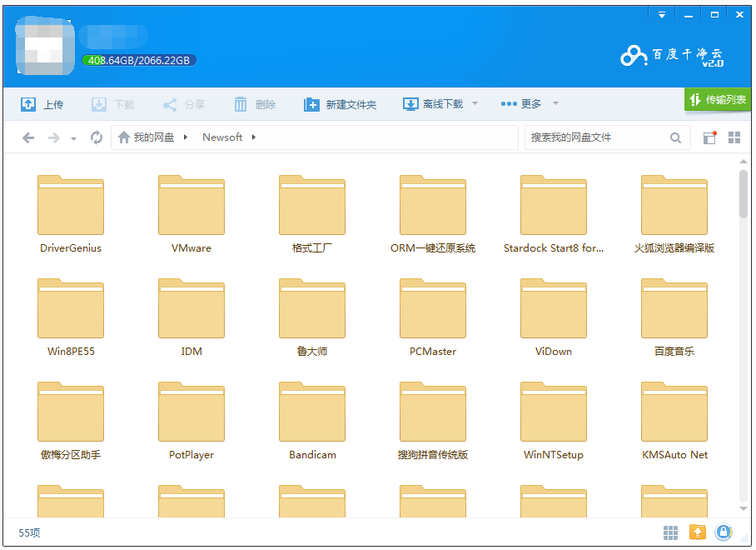756x550 pixels.
Task: Click the home icon in the path bar
Action: [x=124, y=137]
